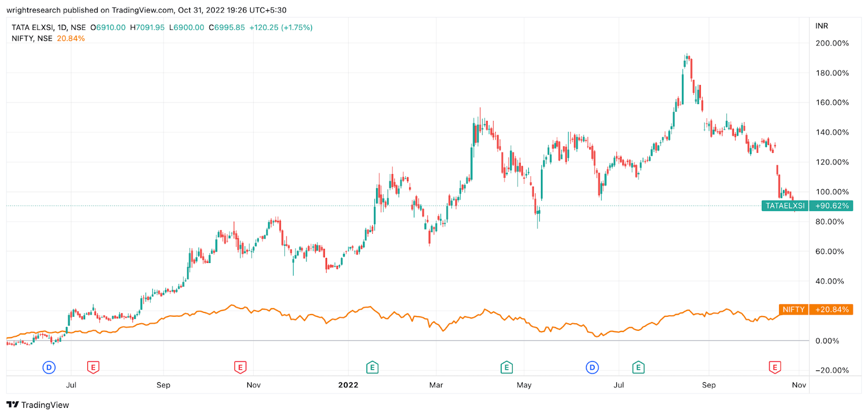Click the Mar label on time axis
Viewport: 868px width, 416px height.
point(436,385)
